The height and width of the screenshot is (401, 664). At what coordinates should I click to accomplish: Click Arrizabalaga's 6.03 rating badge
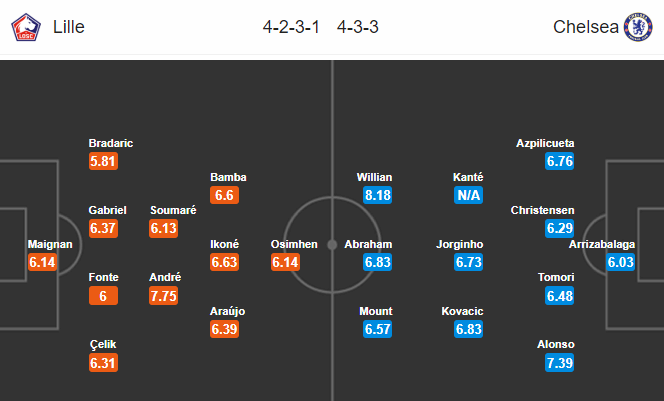pos(620,262)
